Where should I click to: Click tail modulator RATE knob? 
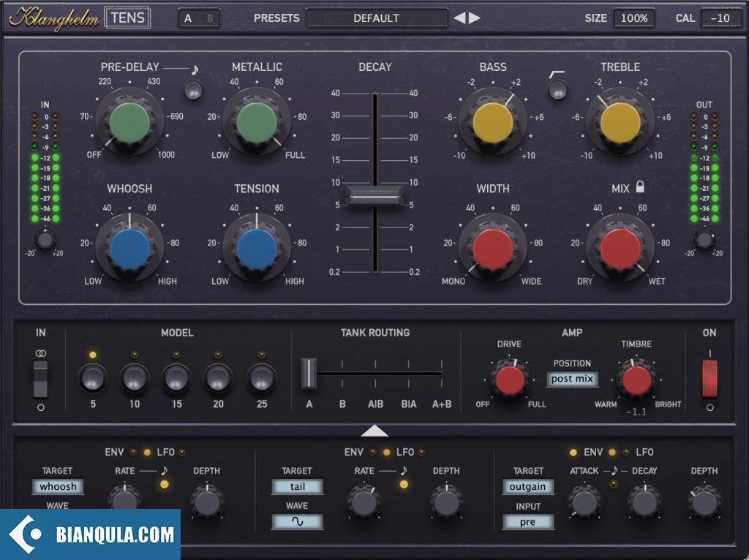coord(364,502)
